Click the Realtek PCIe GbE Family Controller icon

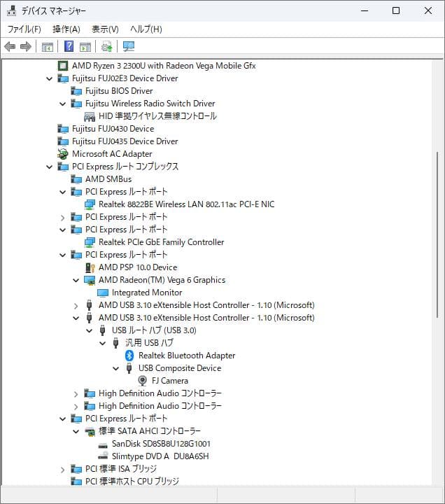[90, 242]
